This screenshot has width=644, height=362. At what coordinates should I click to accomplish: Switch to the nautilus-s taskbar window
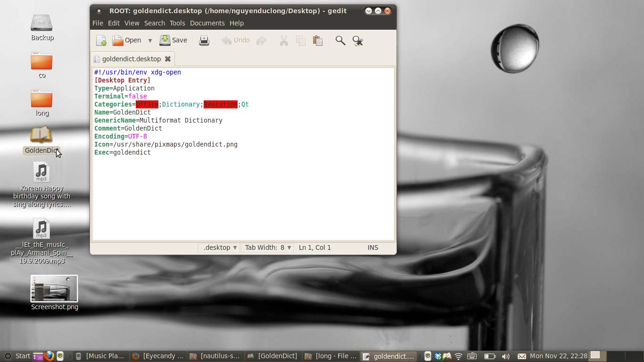pos(215,356)
